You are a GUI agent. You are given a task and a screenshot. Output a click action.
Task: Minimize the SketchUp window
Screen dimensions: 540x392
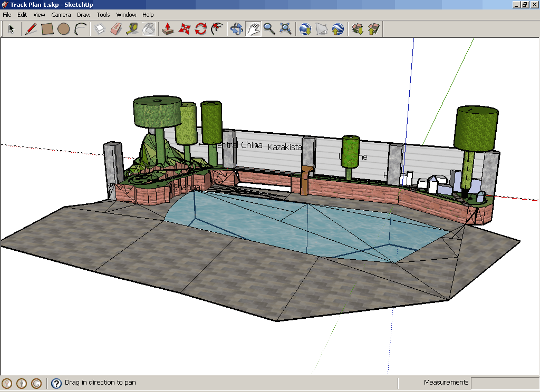tap(517, 5)
